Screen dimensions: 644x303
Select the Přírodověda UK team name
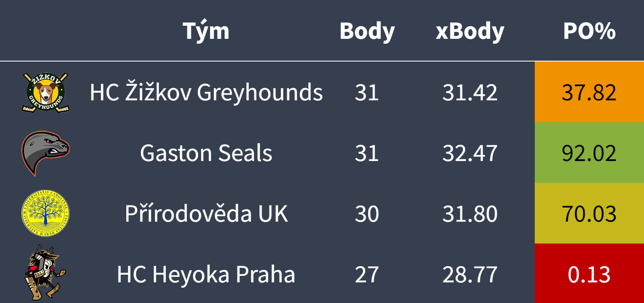[x=206, y=214]
